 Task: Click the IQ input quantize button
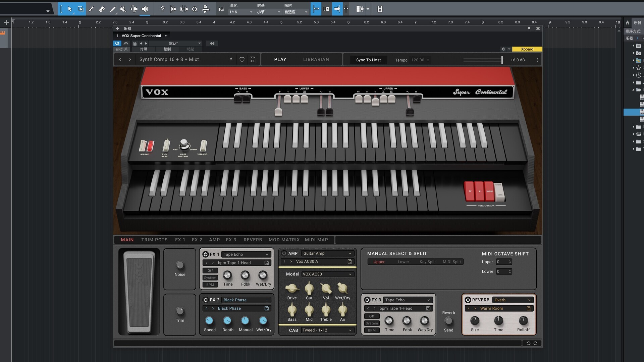221,9
